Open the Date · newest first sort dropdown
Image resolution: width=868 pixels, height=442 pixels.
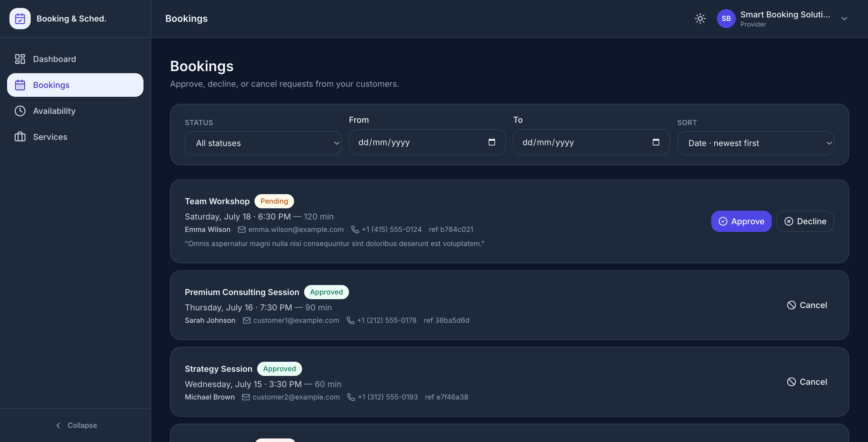[756, 143]
